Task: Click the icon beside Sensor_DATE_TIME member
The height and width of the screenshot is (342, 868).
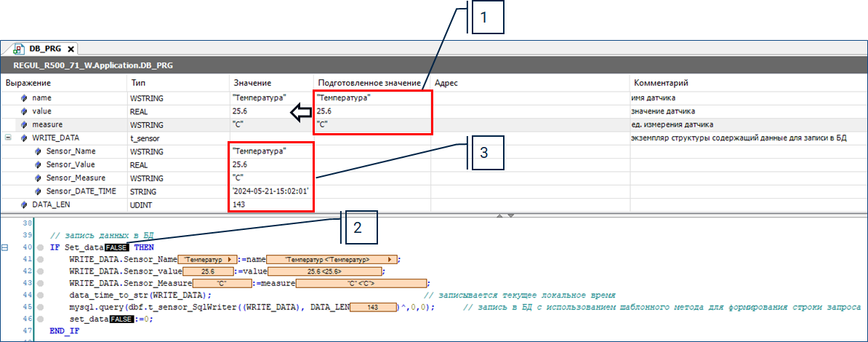Action: pyautogui.click(x=38, y=191)
